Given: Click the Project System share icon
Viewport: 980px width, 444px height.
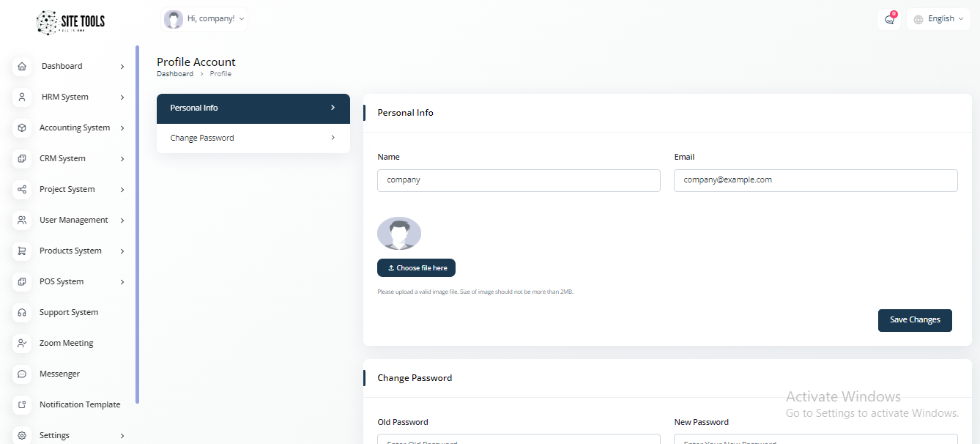Looking at the screenshot, I should click(22, 190).
